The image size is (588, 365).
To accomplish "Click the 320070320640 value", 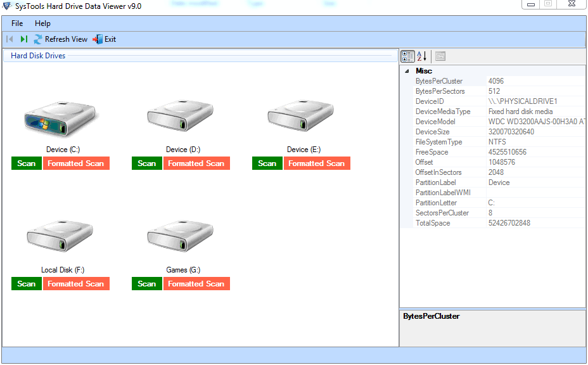I will [x=511, y=132].
